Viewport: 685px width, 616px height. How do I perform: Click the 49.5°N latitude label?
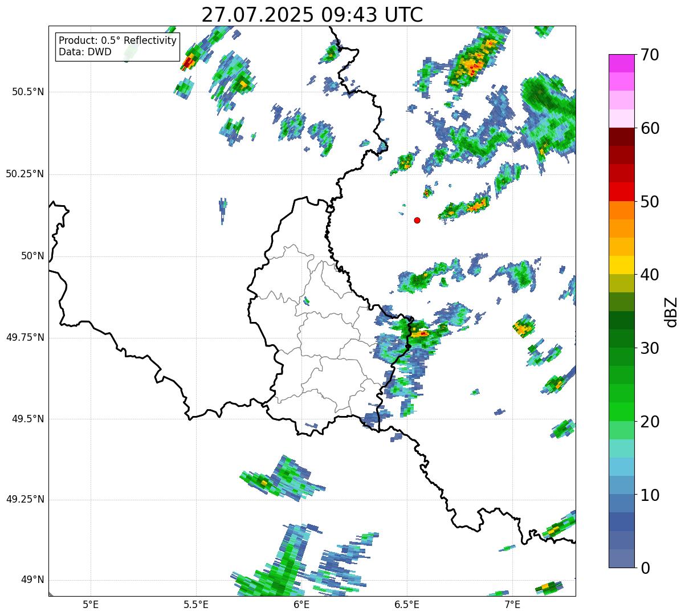tap(28, 419)
